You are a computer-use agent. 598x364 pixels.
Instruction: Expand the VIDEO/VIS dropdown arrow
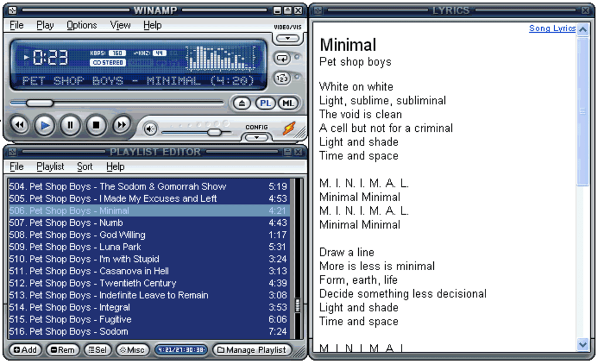click(287, 38)
